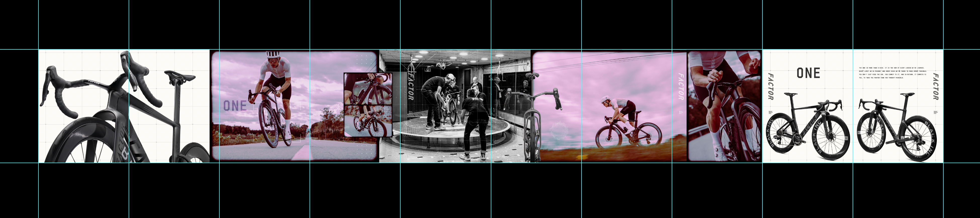Select the cyclist's white helmet in front-facing photo
The image size is (980, 218).
coord(272,55)
